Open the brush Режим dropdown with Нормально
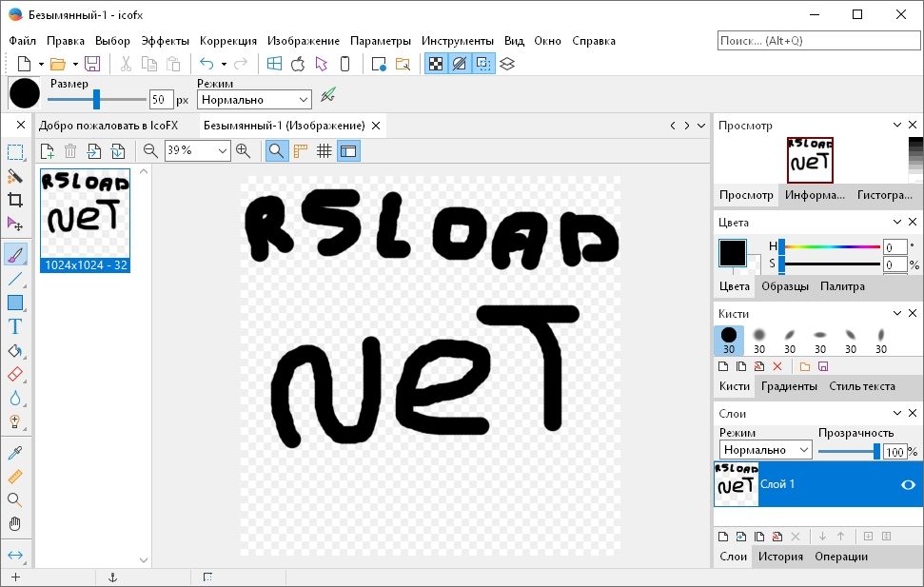This screenshot has width=924, height=587. click(x=254, y=100)
